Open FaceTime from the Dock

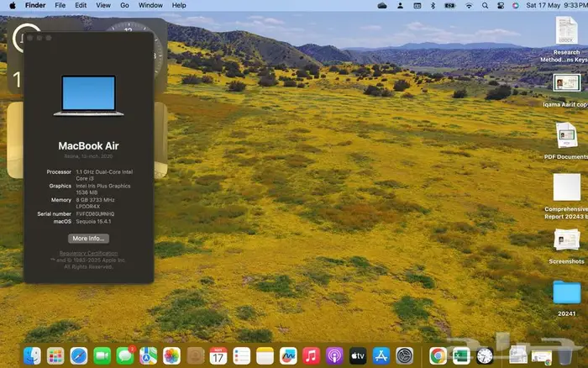[x=102, y=355]
